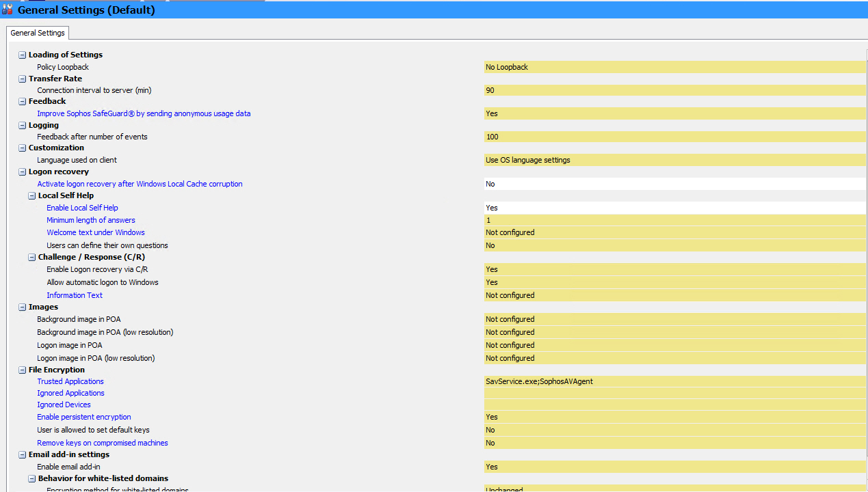Select 'Ignored Applications' setting
The width and height of the screenshot is (868, 492).
[x=70, y=393]
